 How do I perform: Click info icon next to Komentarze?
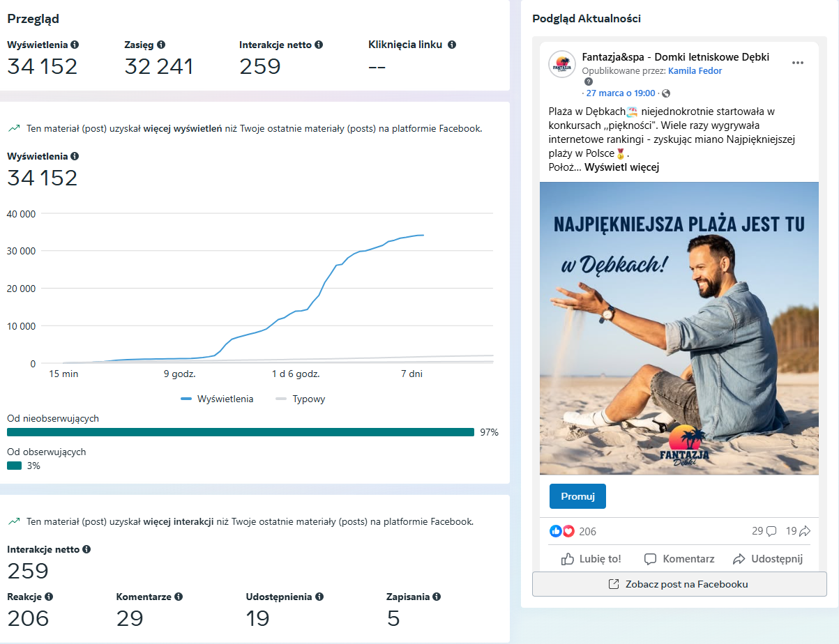click(179, 597)
